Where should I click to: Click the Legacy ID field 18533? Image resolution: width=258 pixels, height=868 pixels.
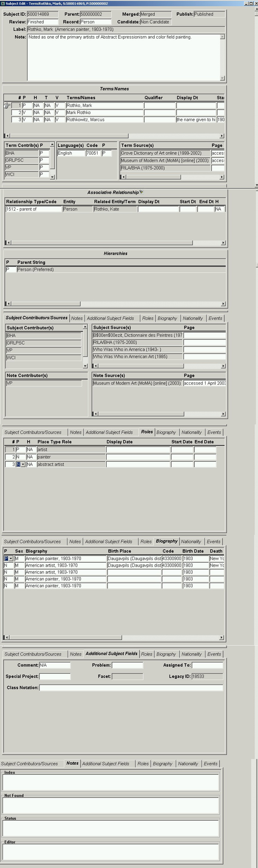pyautogui.click(x=207, y=676)
